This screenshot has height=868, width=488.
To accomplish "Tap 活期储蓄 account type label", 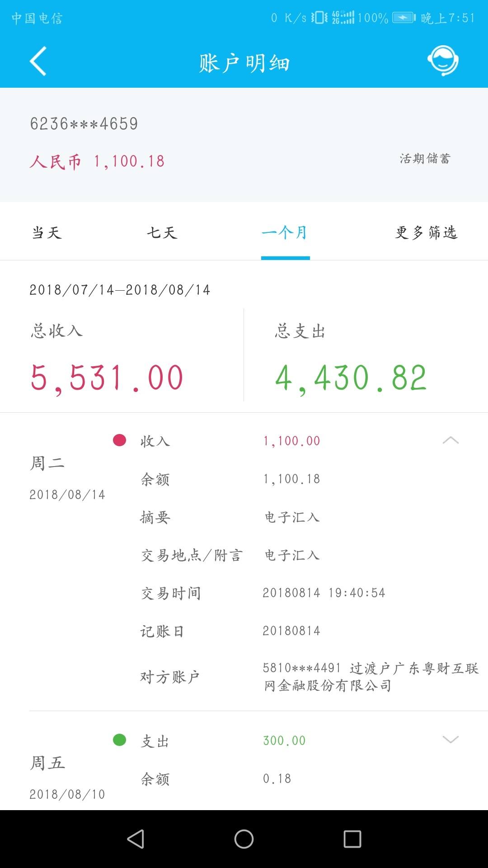I will [425, 158].
